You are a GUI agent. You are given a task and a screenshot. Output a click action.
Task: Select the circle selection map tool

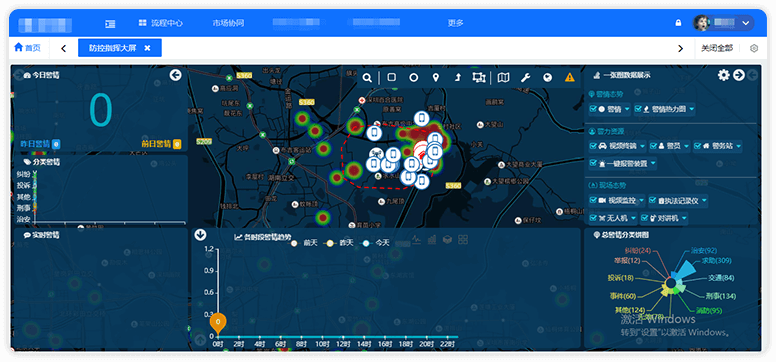pyautogui.click(x=413, y=77)
